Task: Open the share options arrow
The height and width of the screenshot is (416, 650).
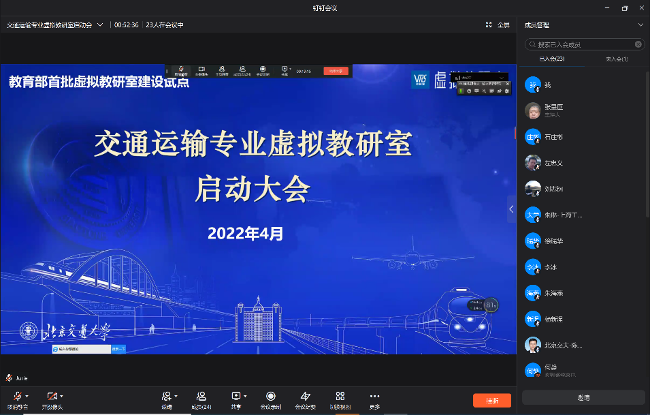Action: pos(245,396)
